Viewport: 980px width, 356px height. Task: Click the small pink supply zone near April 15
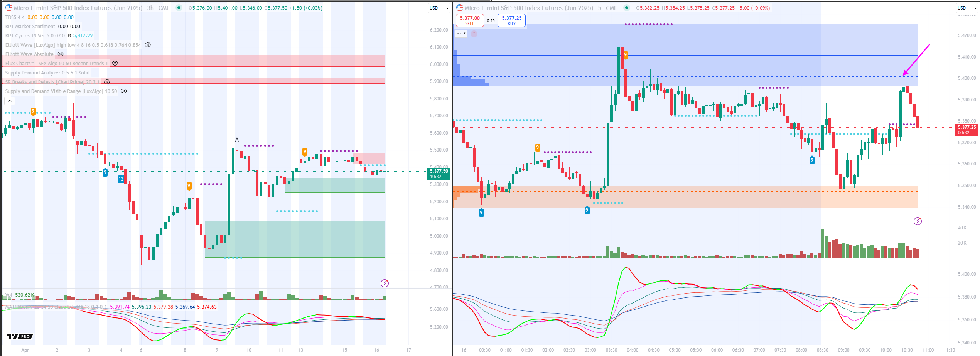[x=369, y=159]
